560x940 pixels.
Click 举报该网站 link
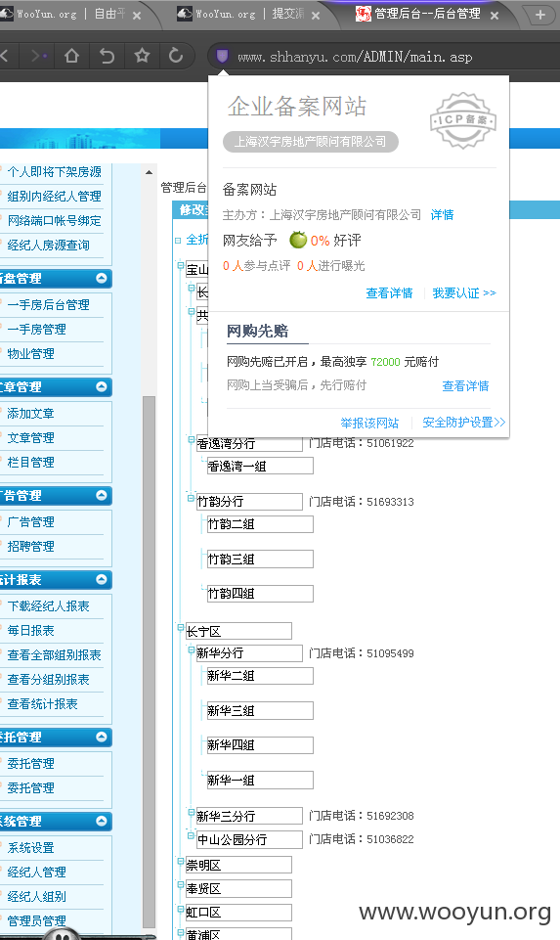click(369, 423)
